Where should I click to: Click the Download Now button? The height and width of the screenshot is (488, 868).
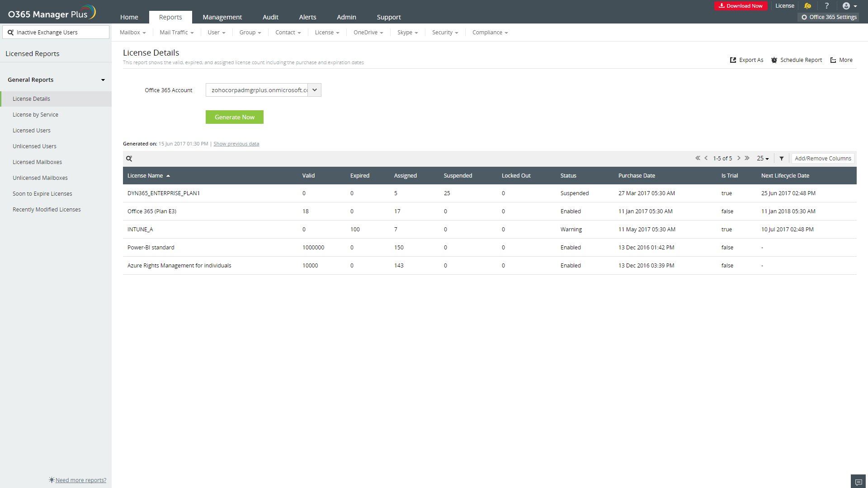click(x=741, y=6)
